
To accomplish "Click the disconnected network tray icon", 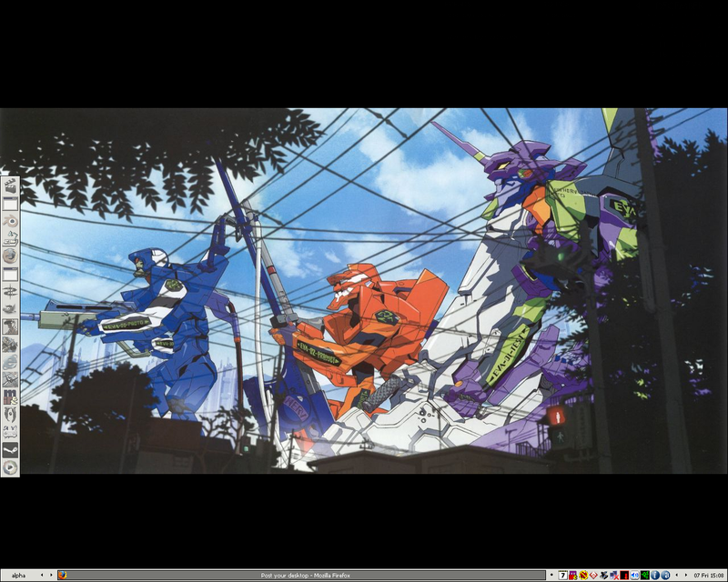I will click(x=614, y=576).
